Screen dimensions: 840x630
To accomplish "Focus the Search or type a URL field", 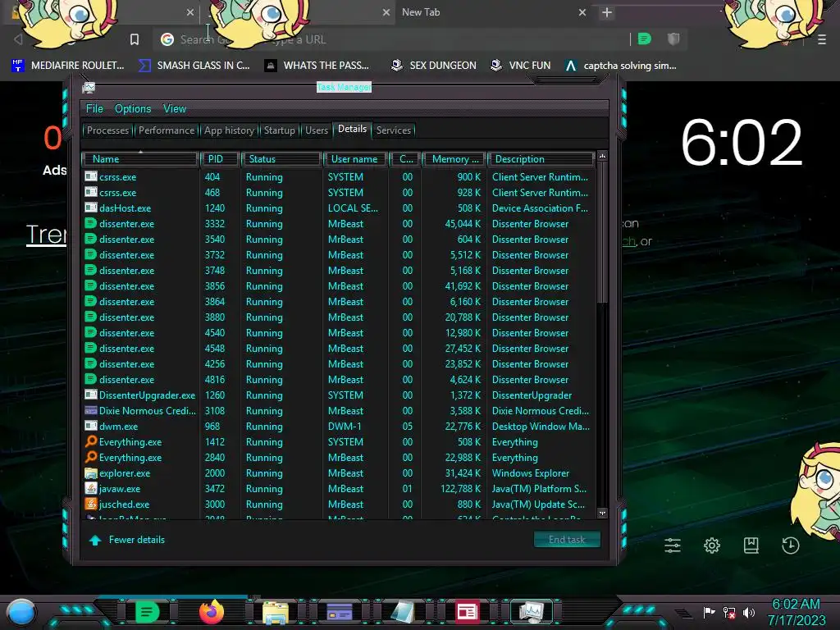I will [394, 39].
